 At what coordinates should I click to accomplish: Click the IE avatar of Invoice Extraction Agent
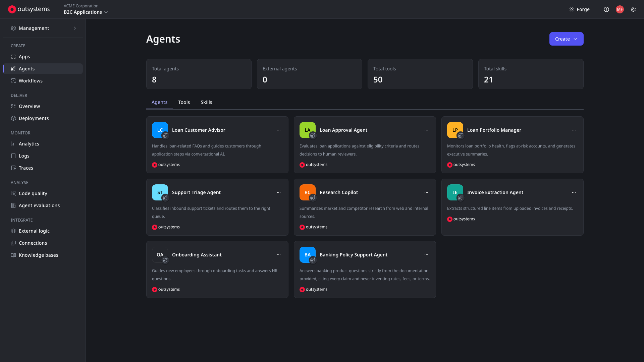[455, 192]
